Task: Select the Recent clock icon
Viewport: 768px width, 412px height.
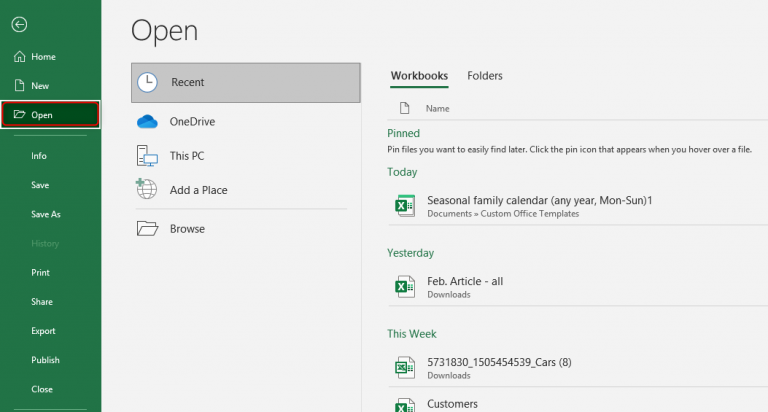Action: click(x=147, y=82)
